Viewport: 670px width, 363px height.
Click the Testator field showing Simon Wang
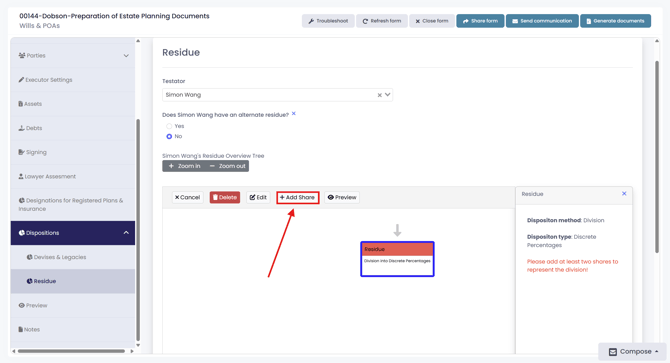tap(277, 95)
